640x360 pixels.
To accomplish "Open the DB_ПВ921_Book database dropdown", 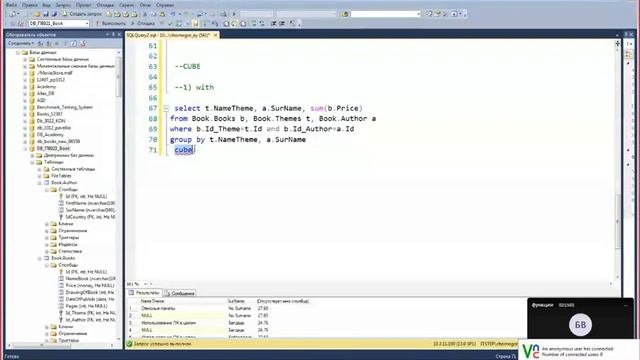I will click(x=59, y=24).
